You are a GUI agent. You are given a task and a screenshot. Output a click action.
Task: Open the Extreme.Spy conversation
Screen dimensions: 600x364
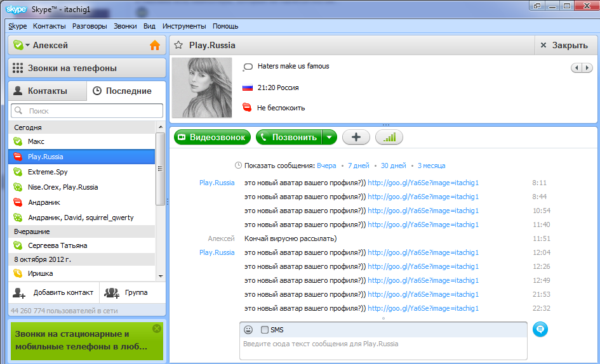pyautogui.click(x=81, y=172)
